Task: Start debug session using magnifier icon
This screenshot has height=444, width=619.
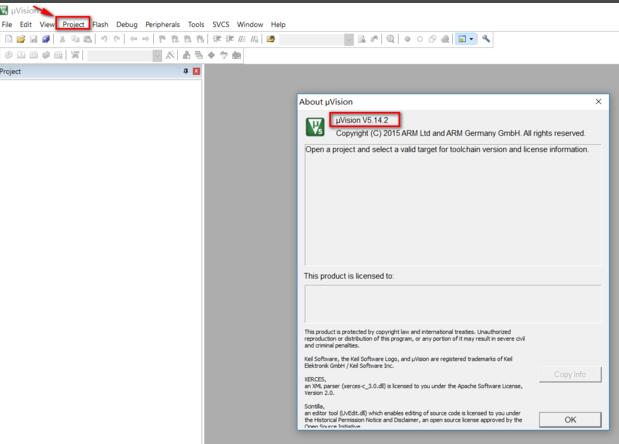Action: pyautogui.click(x=390, y=39)
